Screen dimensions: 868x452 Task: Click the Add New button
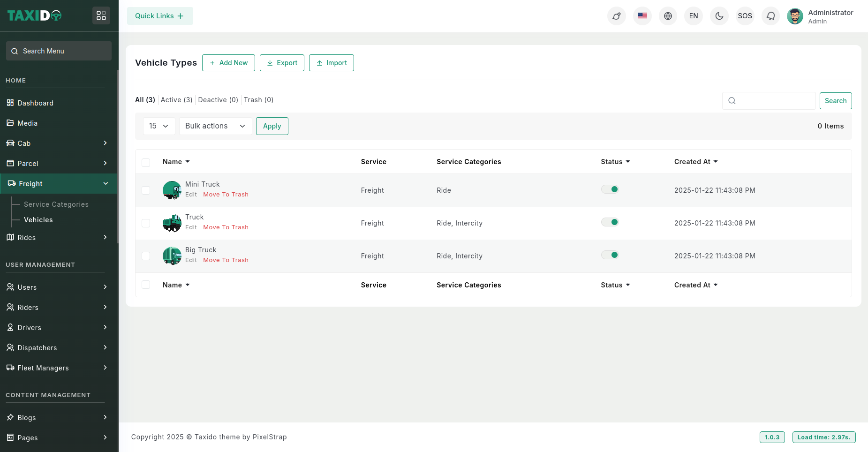click(228, 63)
